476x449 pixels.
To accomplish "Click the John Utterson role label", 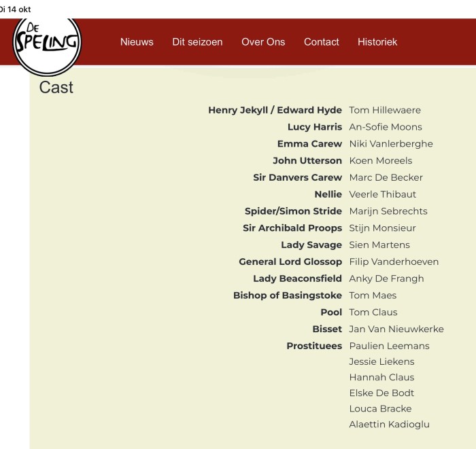I will point(307,161).
